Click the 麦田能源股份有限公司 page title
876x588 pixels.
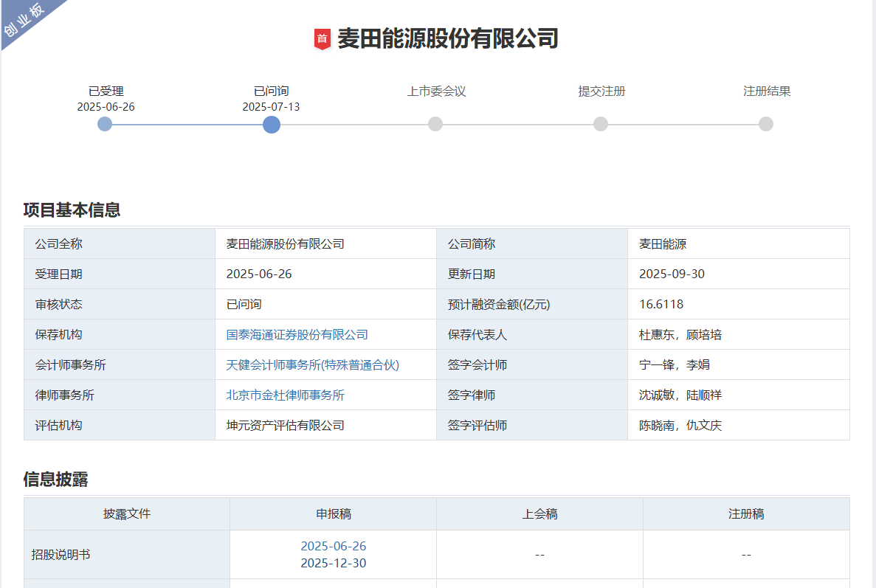pos(448,38)
